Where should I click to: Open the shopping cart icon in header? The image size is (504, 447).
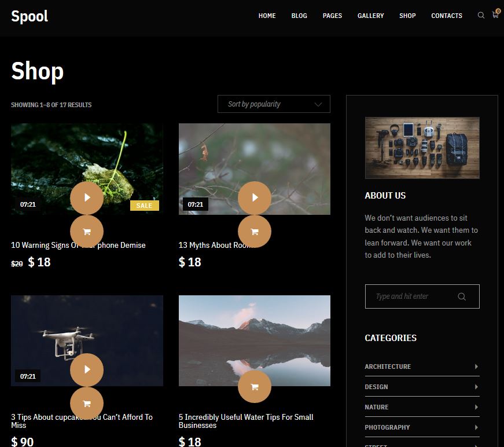coord(495,14)
